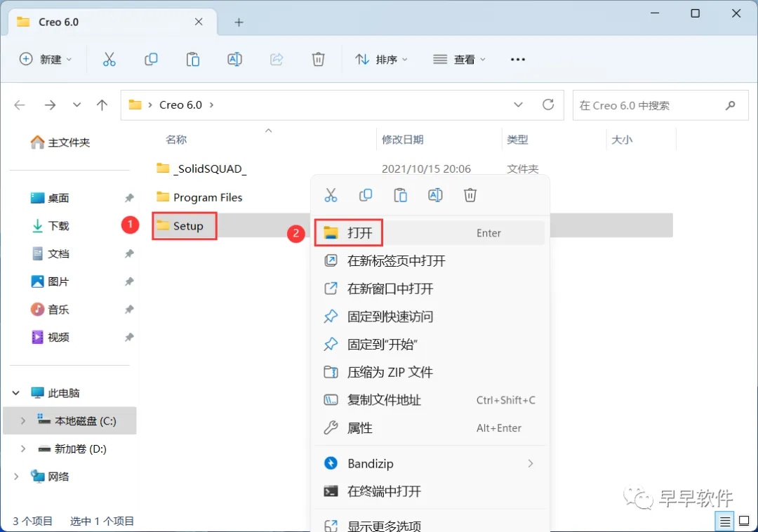The image size is (758, 532).
Task: Open 主文件夹 in the sidebar
Action: 60,142
